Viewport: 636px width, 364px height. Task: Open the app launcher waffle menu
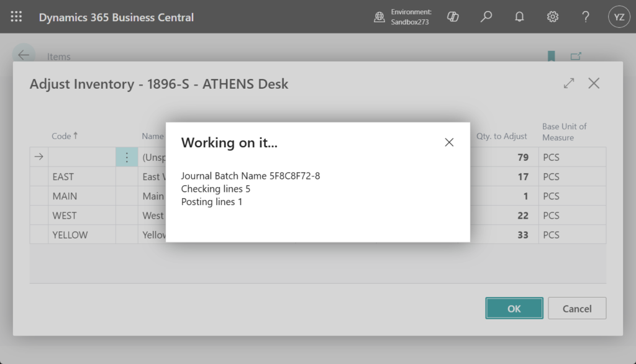tap(16, 17)
